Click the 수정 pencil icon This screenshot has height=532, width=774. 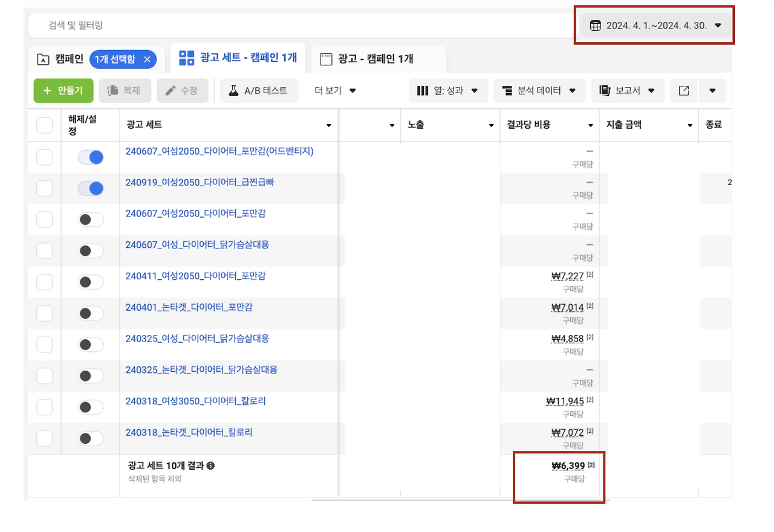[171, 90]
